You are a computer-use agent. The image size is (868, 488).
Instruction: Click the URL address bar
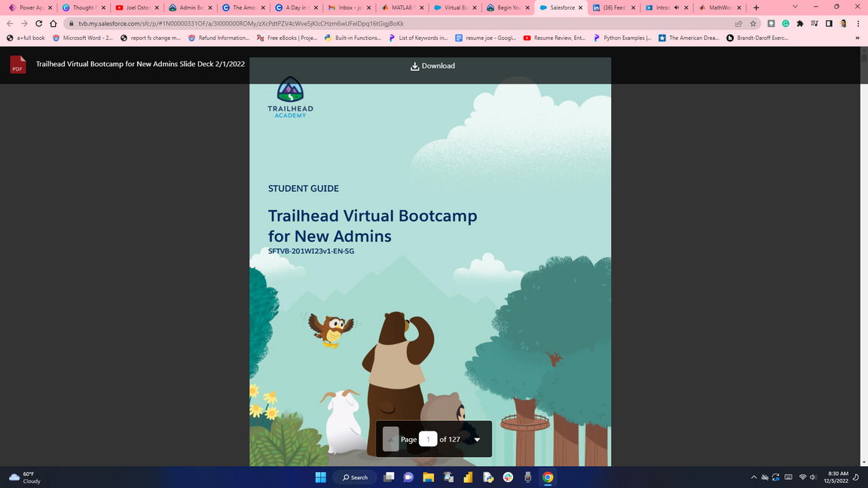[x=399, y=24]
